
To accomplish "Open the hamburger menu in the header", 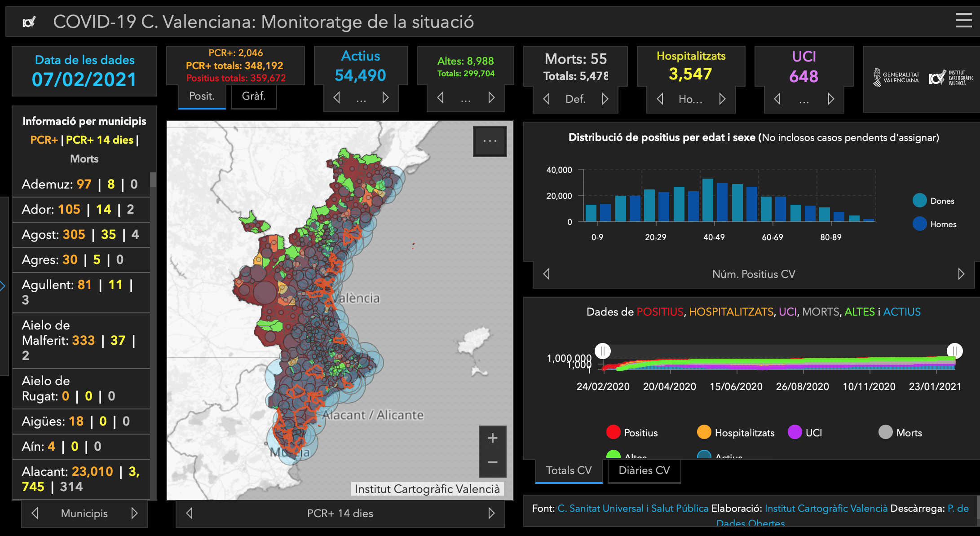I will [963, 21].
